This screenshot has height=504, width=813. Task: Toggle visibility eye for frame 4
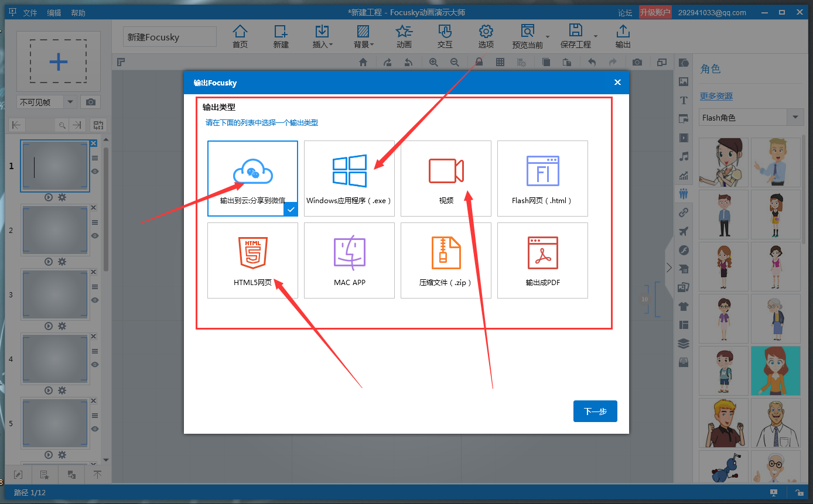coord(95,364)
